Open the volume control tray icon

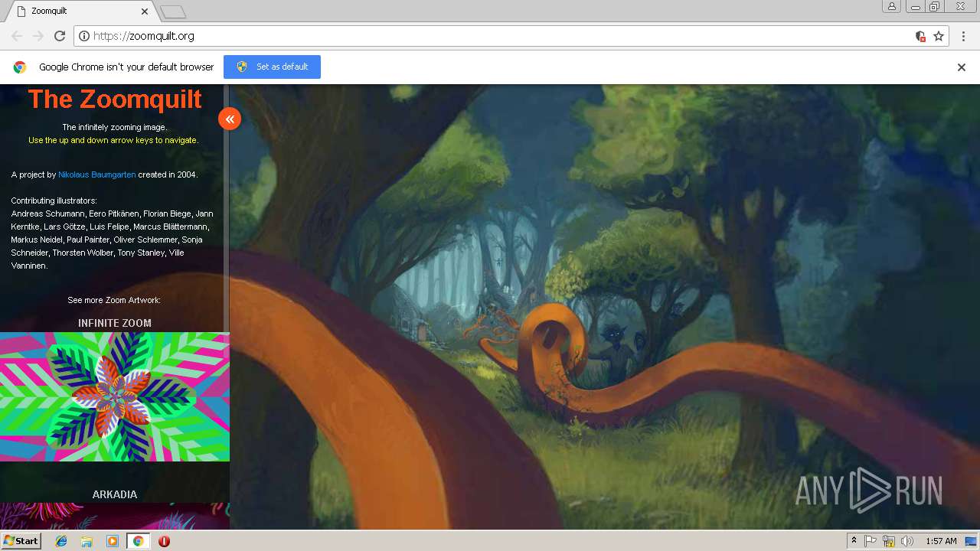point(907,541)
